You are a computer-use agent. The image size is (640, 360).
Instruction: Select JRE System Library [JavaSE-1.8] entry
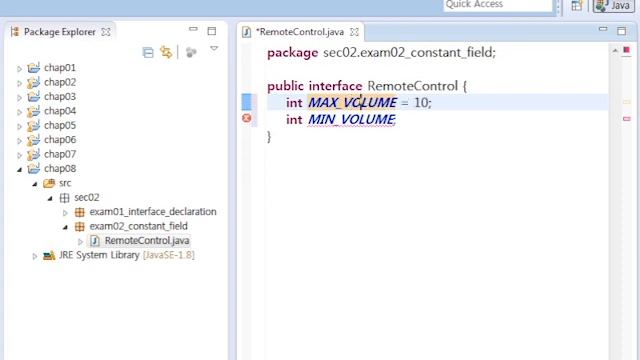127,255
